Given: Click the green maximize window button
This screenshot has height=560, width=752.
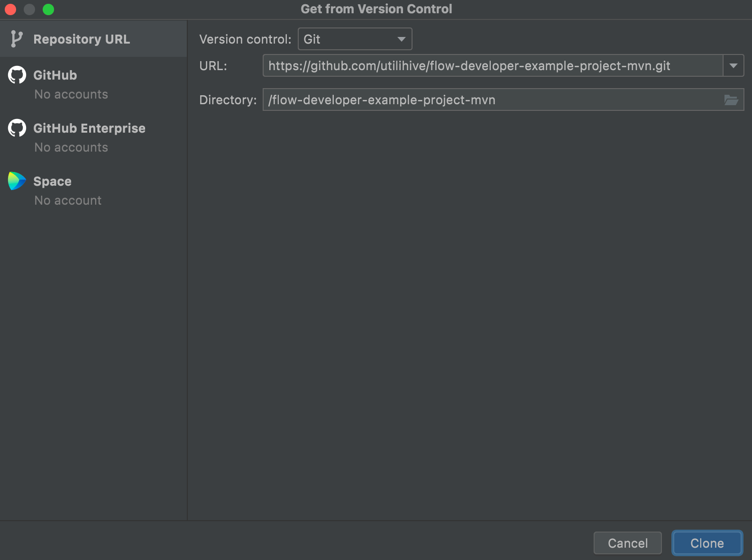Looking at the screenshot, I should pos(48,9).
